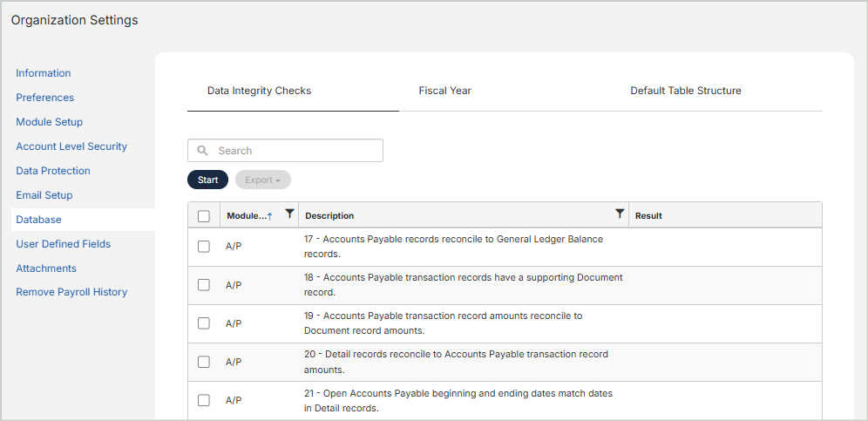The height and width of the screenshot is (421, 868).
Task: Switch to the Fiscal Year tab
Action: point(444,91)
